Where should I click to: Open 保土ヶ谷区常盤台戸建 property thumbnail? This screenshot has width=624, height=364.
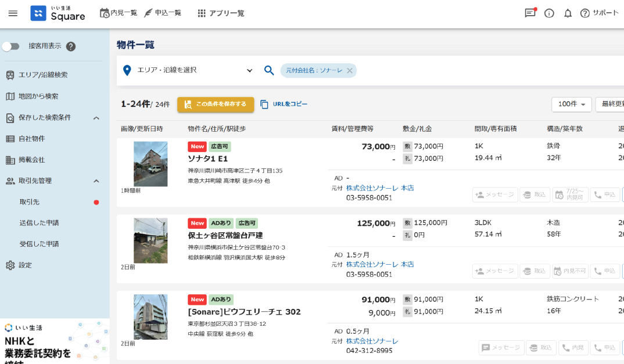(x=150, y=240)
